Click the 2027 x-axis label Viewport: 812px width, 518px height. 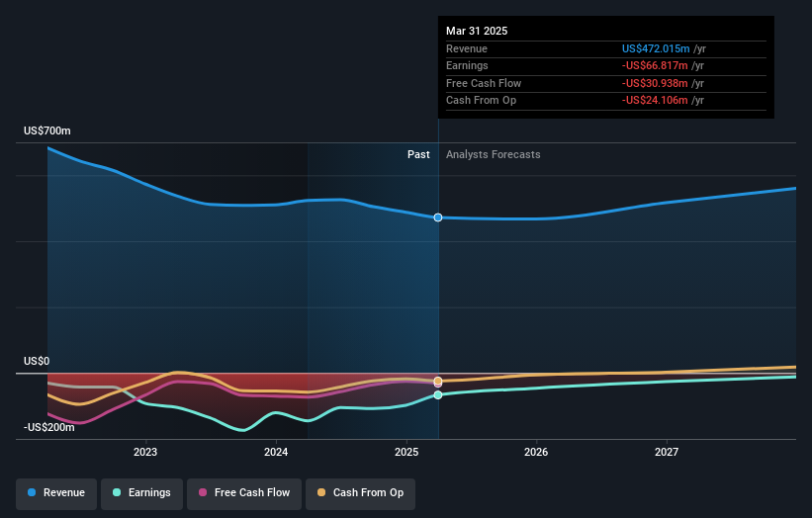pos(667,452)
